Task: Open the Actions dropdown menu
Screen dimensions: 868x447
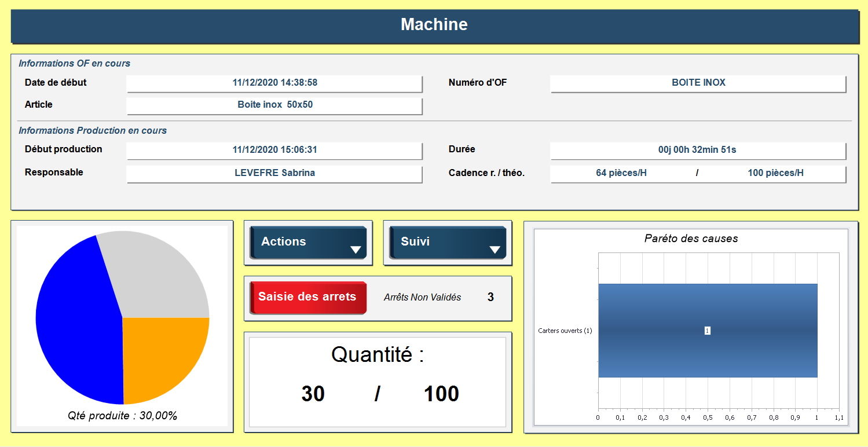Action: (x=308, y=243)
